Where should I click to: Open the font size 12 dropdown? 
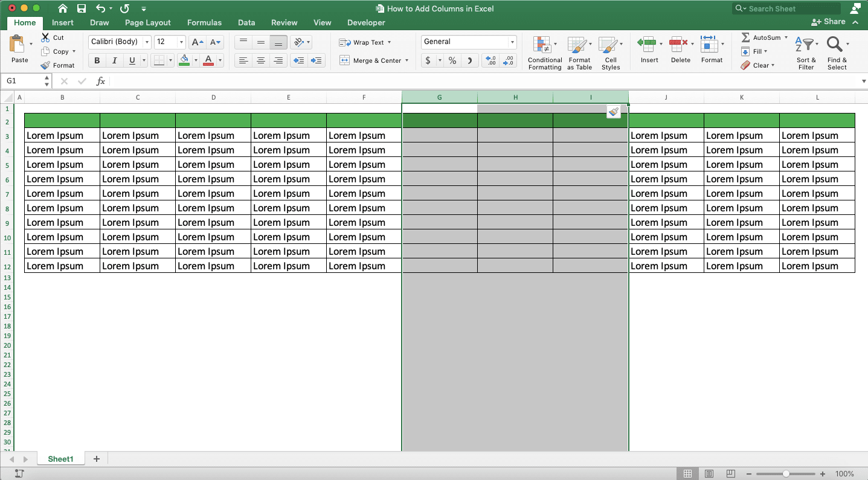(x=181, y=42)
